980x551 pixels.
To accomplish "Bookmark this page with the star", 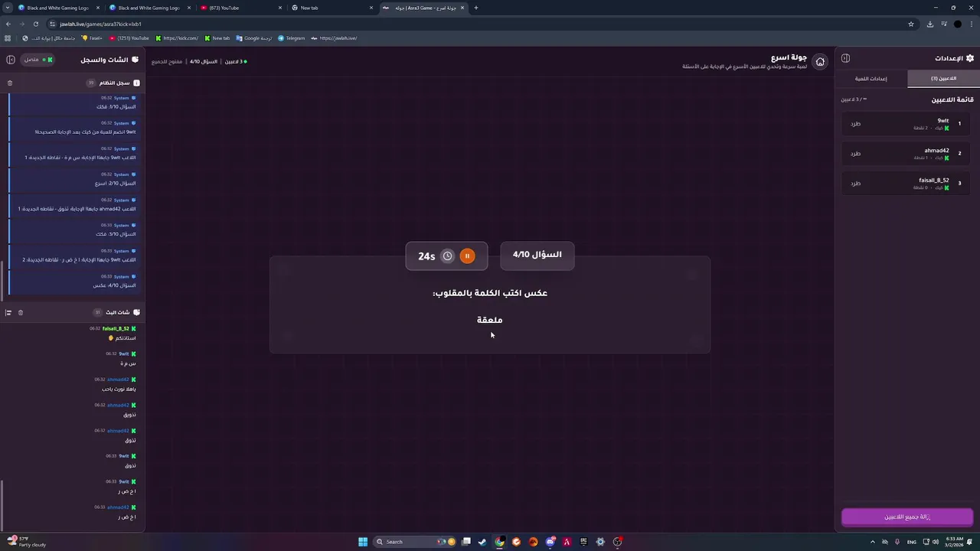I will [911, 24].
